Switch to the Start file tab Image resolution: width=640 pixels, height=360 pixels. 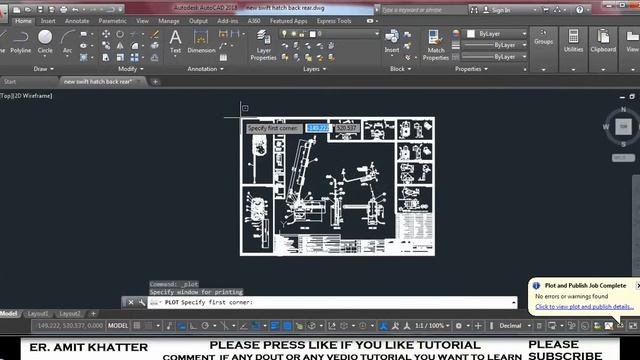[x=10, y=82]
